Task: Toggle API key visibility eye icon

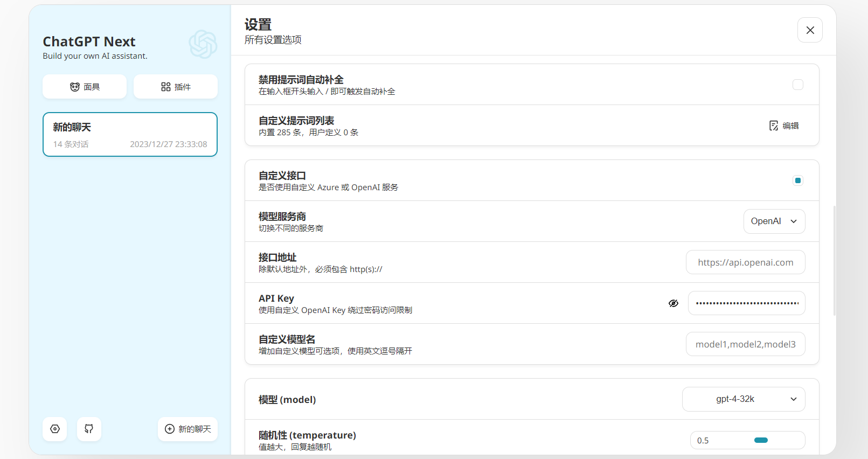Action: (673, 303)
